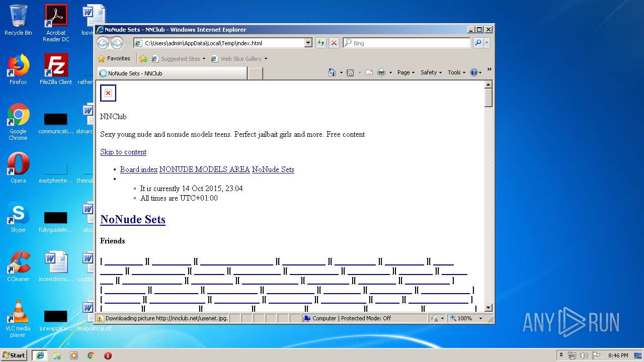Open the Safety menu
This screenshot has width=644, height=362.
(431, 72)
